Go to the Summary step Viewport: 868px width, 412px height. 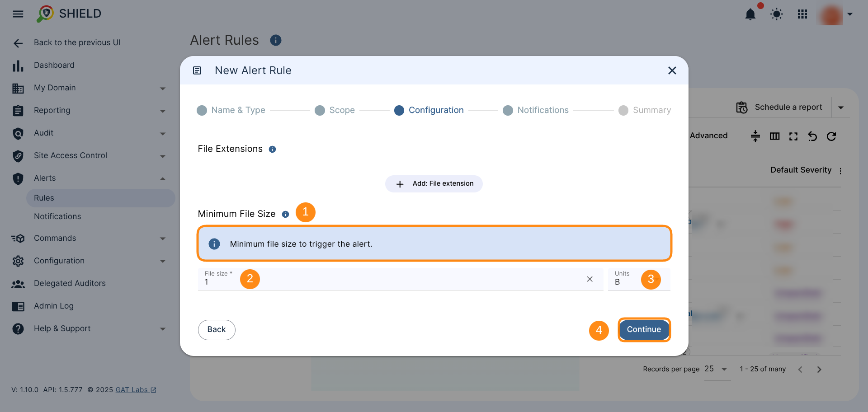(x=645, y=110)
